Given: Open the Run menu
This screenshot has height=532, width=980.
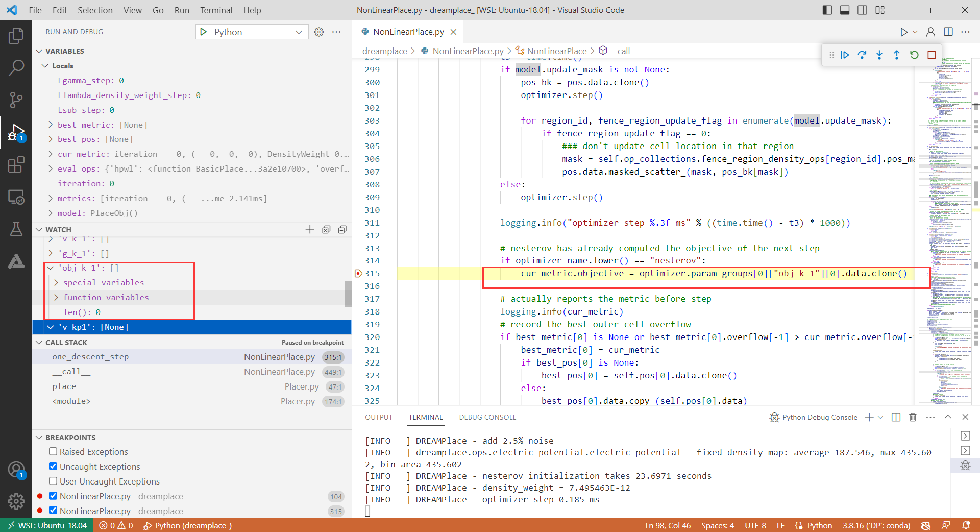Looking at the screenshot, I should click(x=182, y=10).
